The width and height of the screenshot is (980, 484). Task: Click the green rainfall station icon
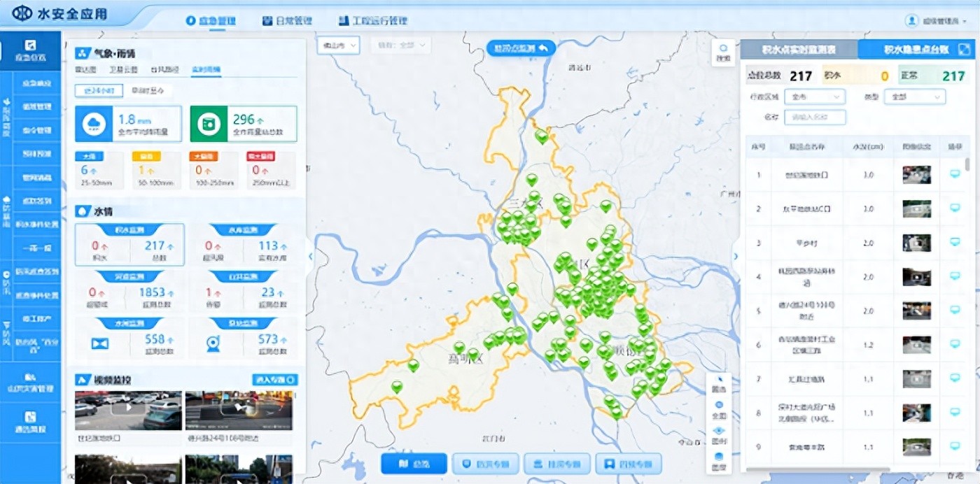pyautogui.click(x=209, y=124)
